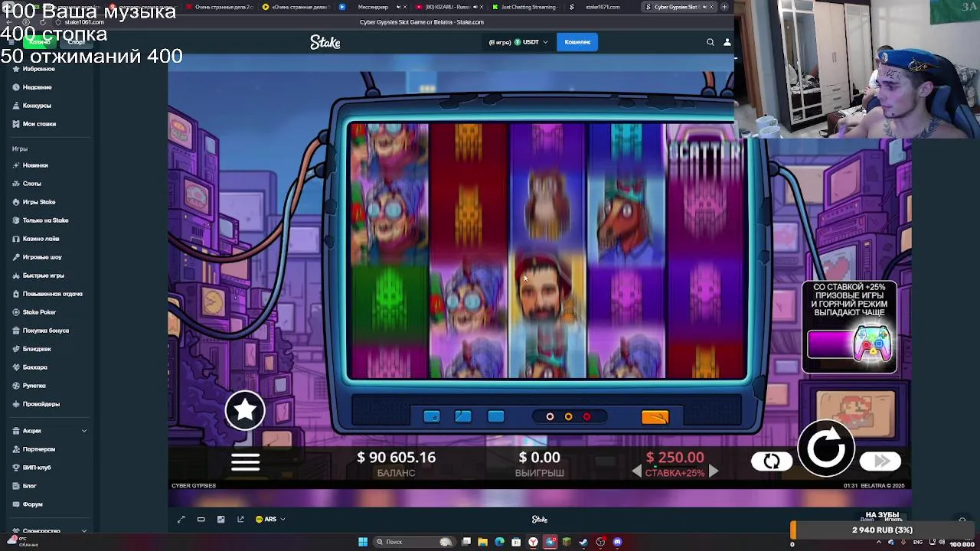Screen dimensions: 980x551
Task: Expand the Спонсорство section
Action: (x=49, y=530)
